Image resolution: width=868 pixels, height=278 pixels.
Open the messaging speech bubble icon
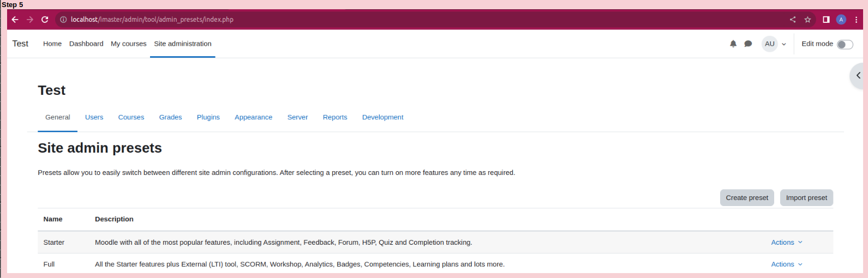coord(748,44)
